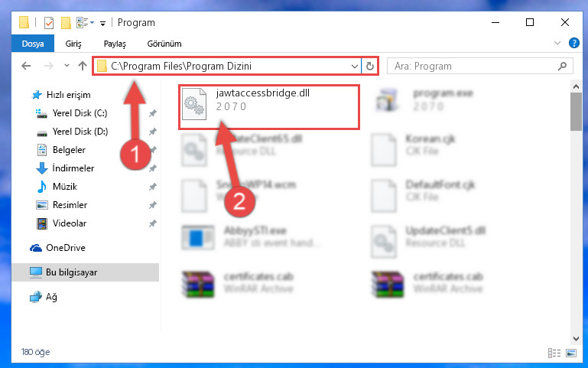Open the Paylaş ribbon tab

tap(115, 44)
